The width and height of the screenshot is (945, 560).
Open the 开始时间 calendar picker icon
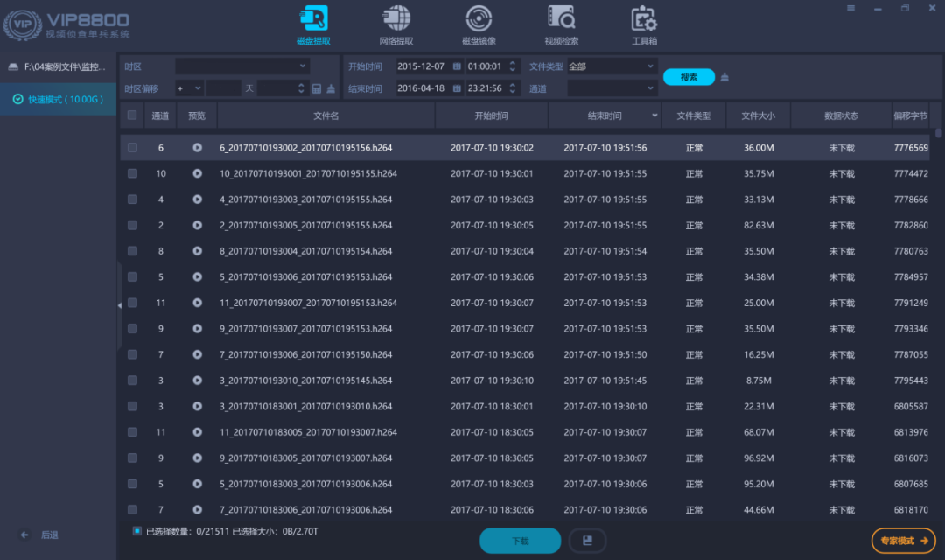click(457, 66)
